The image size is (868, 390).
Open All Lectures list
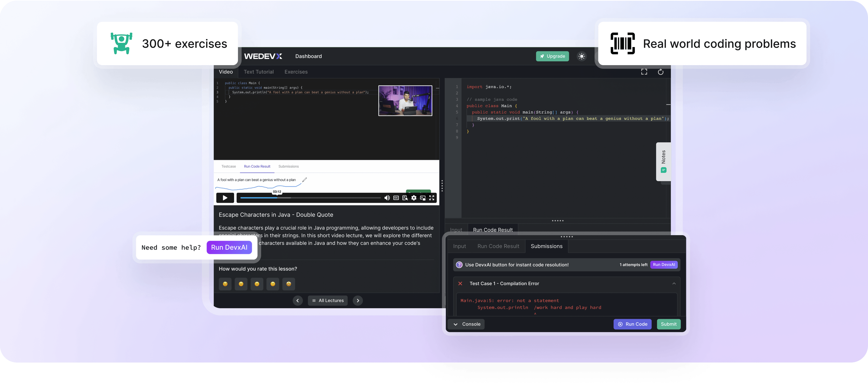[x=328, y=300]
